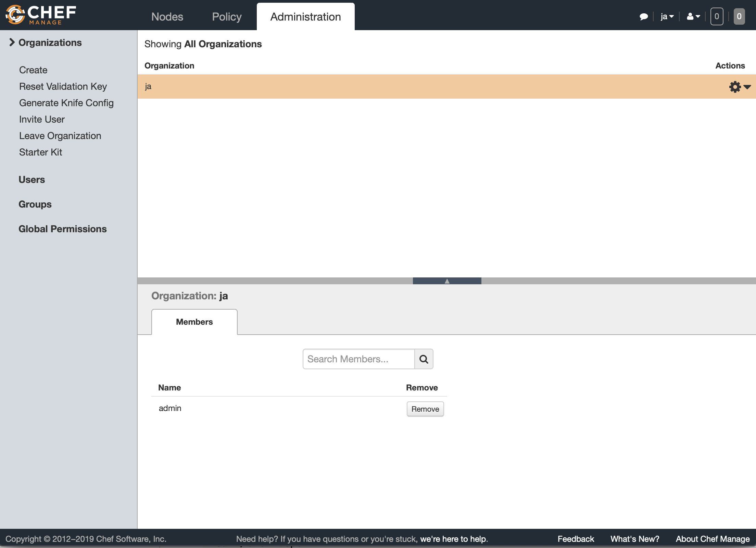Select the Administration tab

(x=305, y=17)
